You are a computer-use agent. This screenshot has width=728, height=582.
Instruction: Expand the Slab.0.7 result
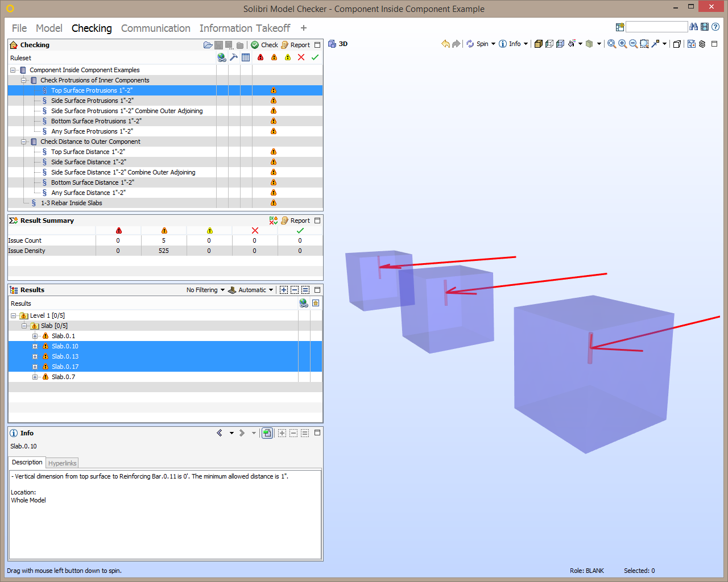tap(35, 377)
